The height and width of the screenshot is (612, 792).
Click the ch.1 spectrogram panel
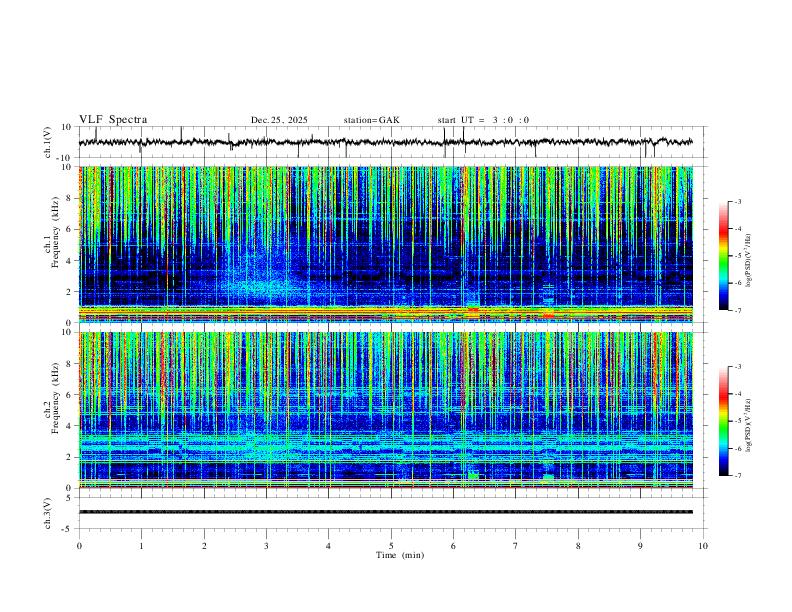point(386,244)
